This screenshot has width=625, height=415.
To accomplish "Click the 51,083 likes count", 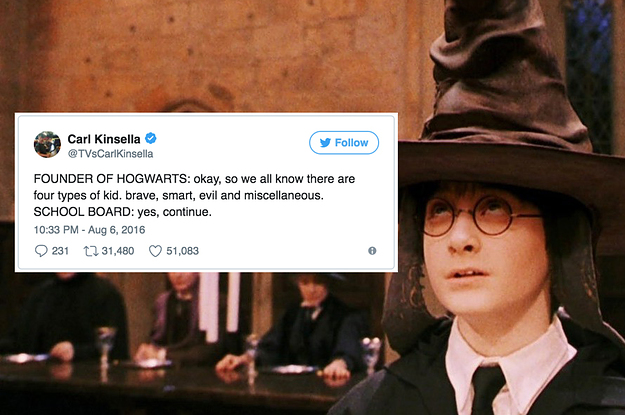I will 183,251.
